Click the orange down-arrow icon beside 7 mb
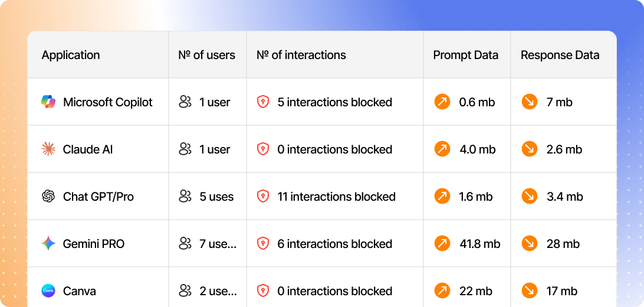 tap(530, 102)
